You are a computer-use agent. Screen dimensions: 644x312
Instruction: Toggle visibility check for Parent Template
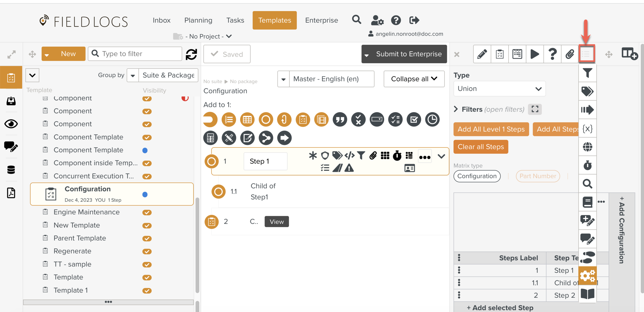click(147, 238)
